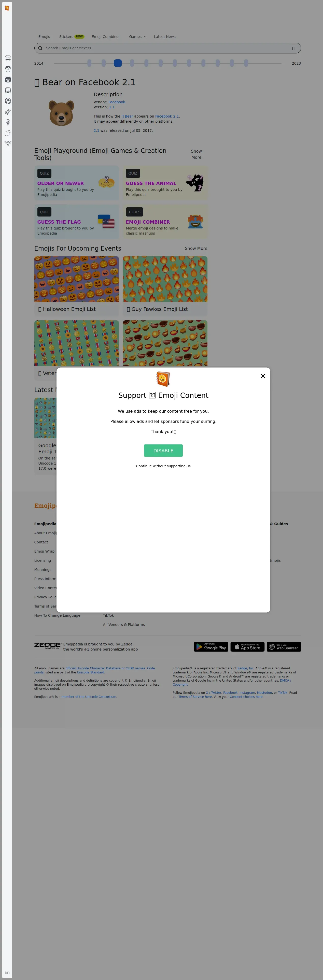Click the Emojipedia logo at top left
This screenshot has height=980, width=323.
[7, 8]
